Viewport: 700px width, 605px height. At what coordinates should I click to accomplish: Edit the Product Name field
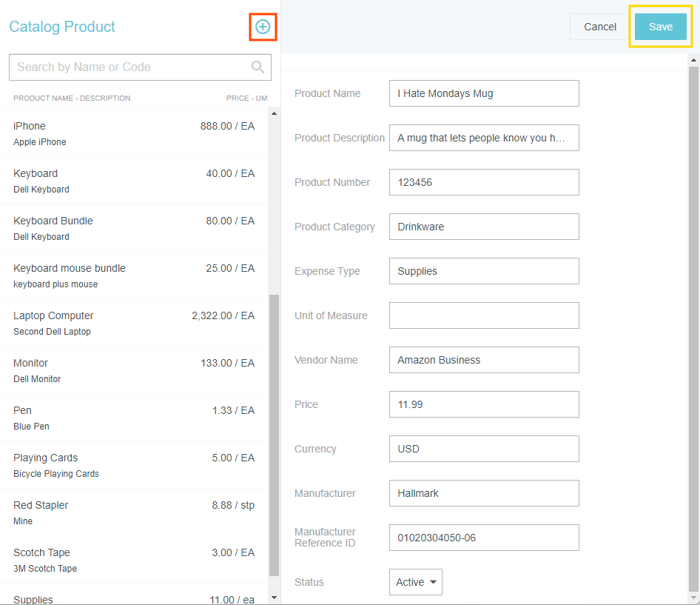coord(484,93)
